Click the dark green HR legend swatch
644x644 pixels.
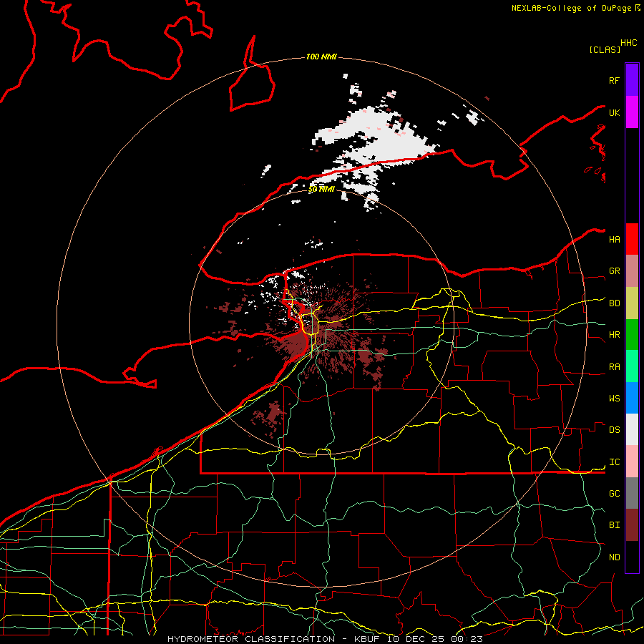632,335
